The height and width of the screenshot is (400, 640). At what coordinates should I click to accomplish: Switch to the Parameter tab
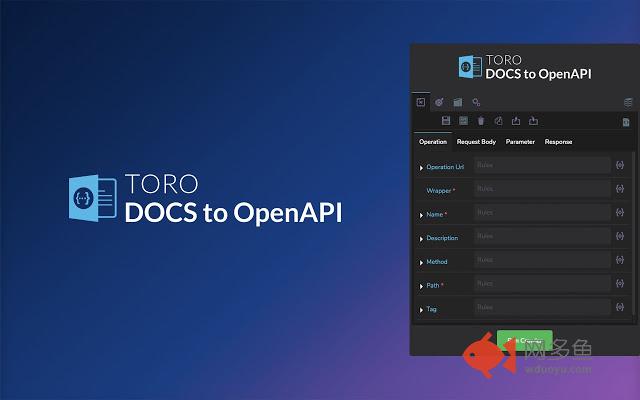(520, 142)
